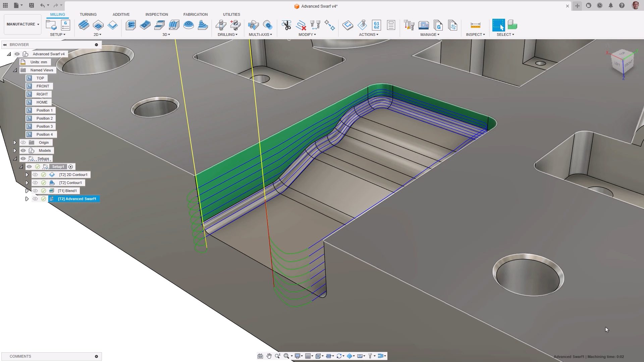Click the Swarf multi-axis milling icon
Viewport: 644px width, 362px height.
(253, 25)
